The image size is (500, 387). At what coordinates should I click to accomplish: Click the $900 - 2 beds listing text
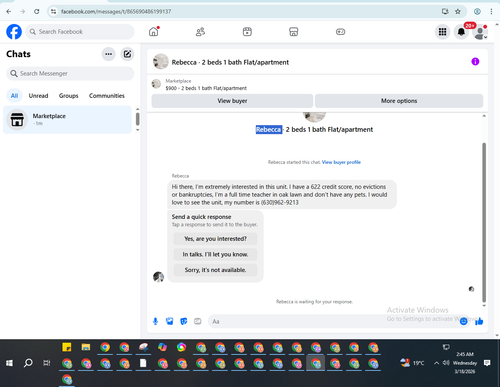click(206, 88)
